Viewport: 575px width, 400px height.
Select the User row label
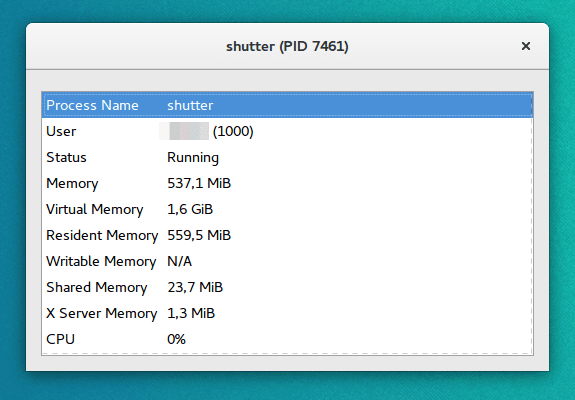[61, 131]
